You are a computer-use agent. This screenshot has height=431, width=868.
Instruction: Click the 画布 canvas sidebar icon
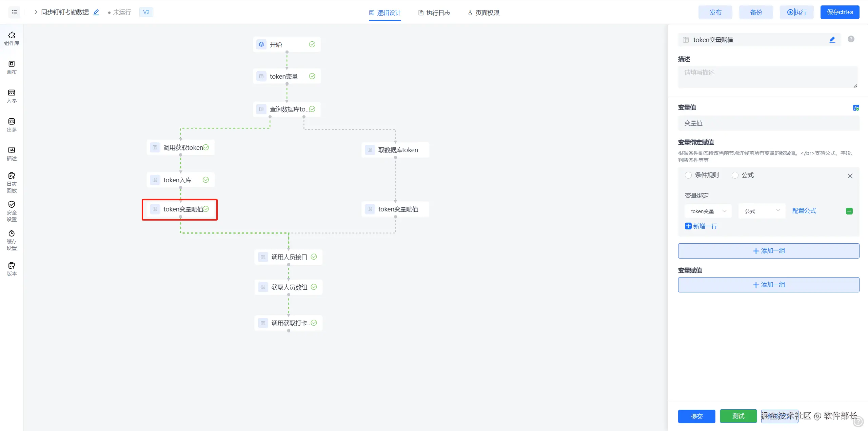pos(12,67)
